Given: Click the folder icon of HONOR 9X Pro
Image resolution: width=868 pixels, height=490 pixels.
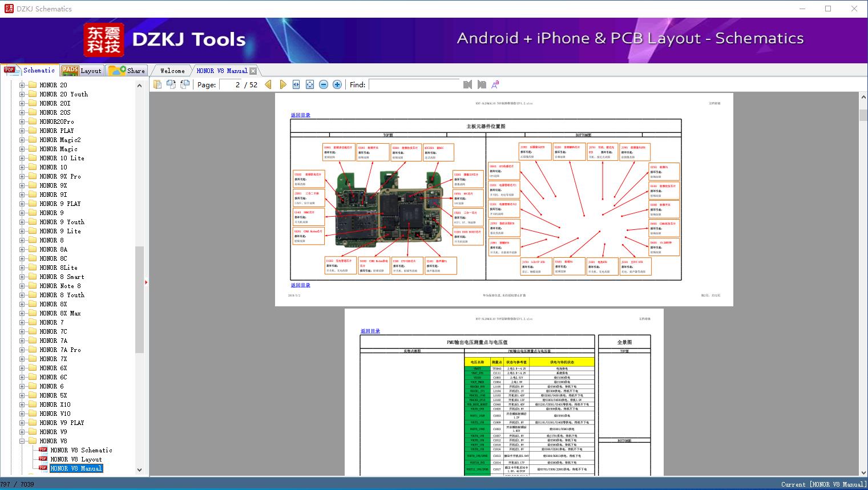Looking at the screenshot, I should 33,176.
